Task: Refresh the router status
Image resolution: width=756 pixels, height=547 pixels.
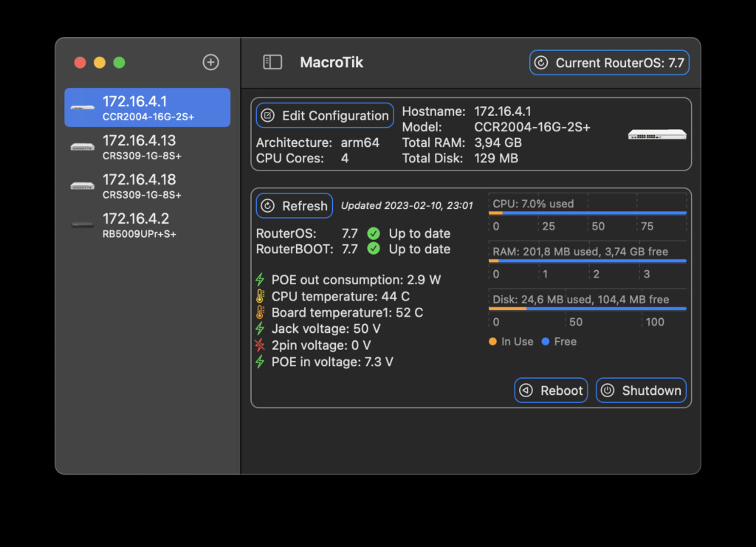Action: pyautogui.click(x=294, y=206)
